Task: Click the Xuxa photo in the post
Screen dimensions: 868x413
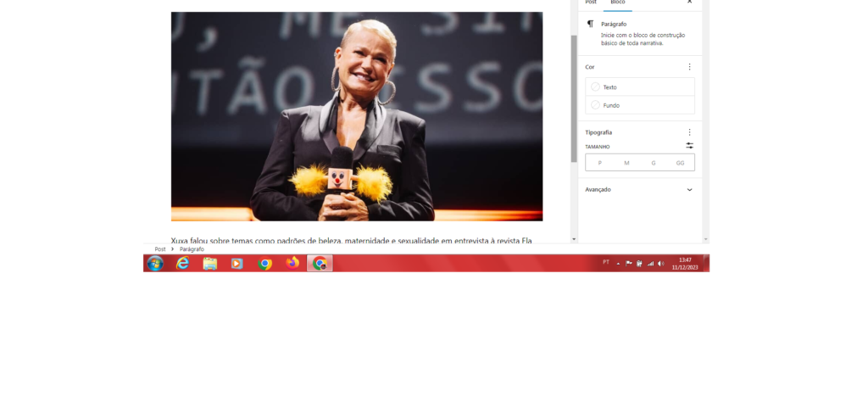Action: point(357,116)
